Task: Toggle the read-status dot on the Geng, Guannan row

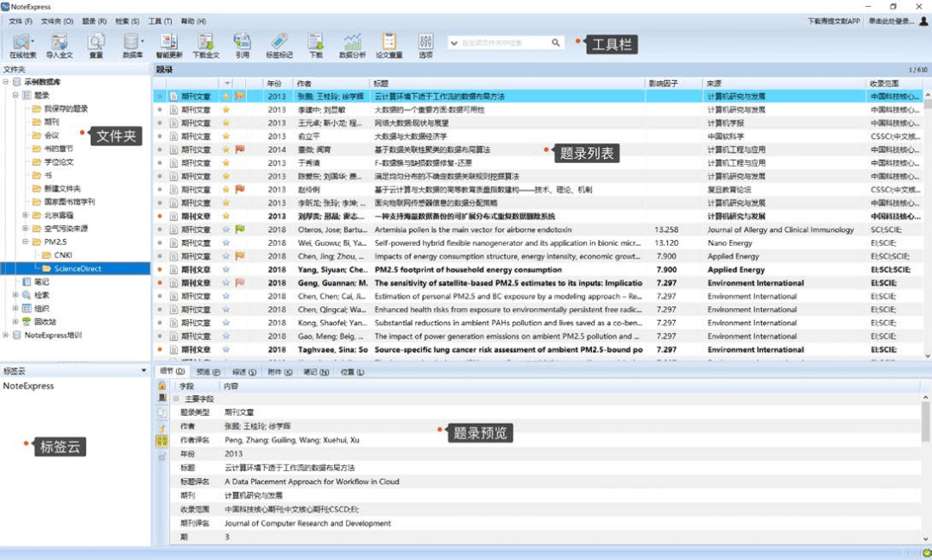Action: click(160, 283)
